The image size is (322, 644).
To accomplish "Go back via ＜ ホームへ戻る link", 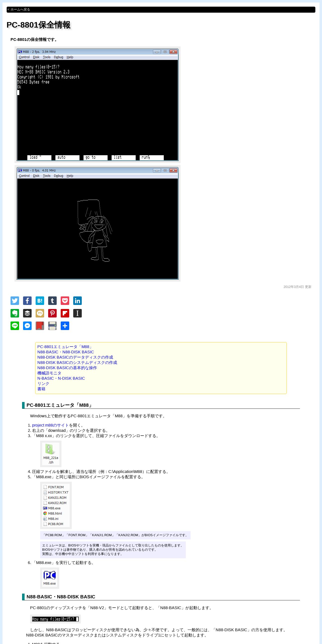I will [x=19, y=10].
